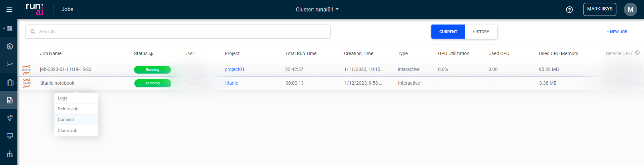
Task: Expand the dashboard chevron in sidebar
Action: point(4,28)
